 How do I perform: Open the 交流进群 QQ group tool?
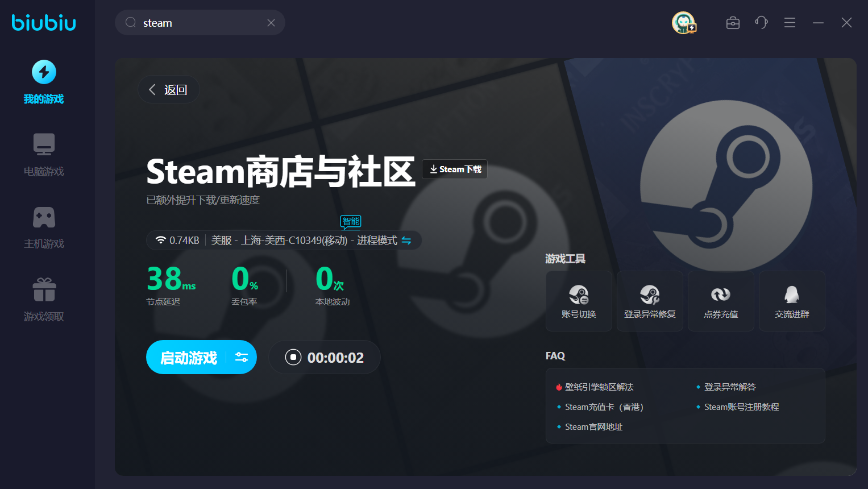792,301
